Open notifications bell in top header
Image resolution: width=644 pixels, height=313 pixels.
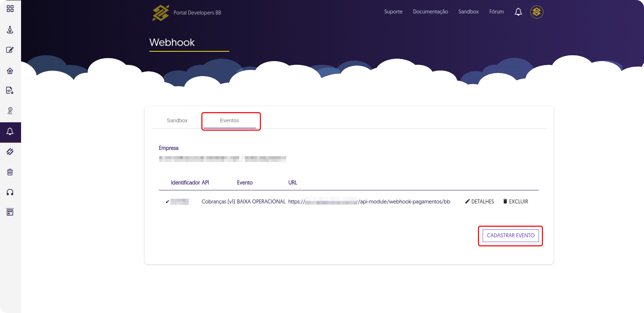tap(518, 12)
